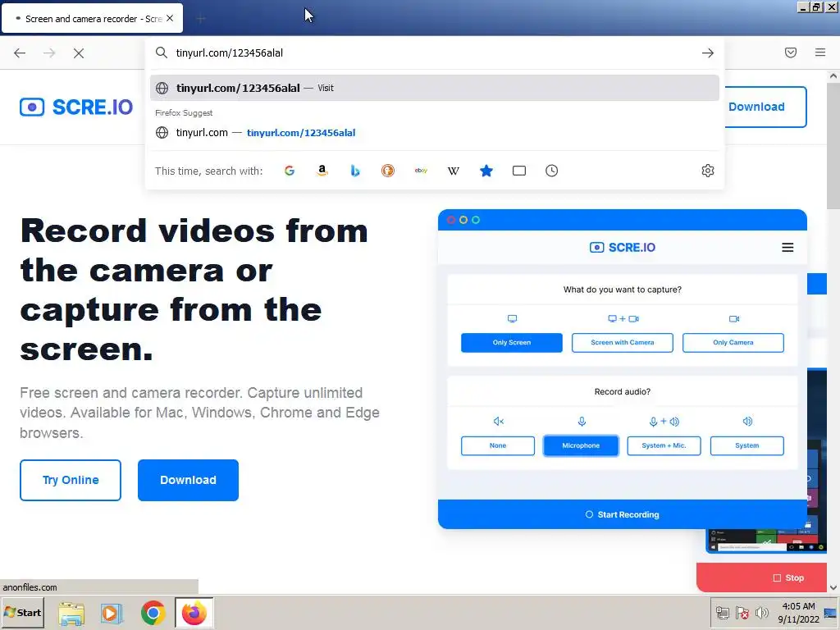Click the Firefox taskbar icon

point(194,613)
